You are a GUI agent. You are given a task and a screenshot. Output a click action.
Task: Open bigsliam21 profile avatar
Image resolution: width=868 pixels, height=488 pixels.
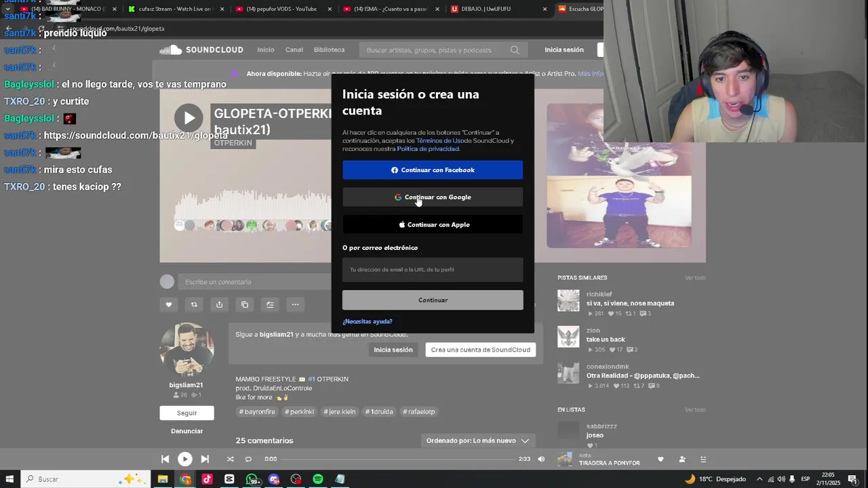(x=186, y=350)
